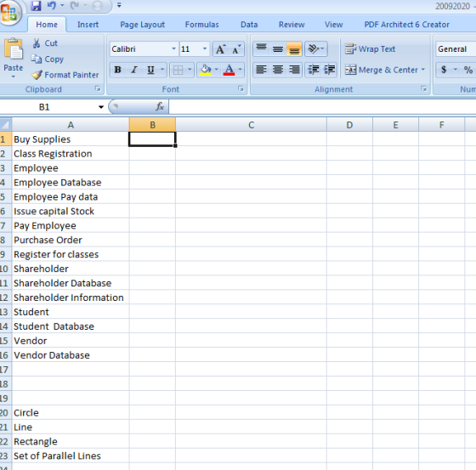
Task: Open the Alignment dialog launcher
Action: 424,88
